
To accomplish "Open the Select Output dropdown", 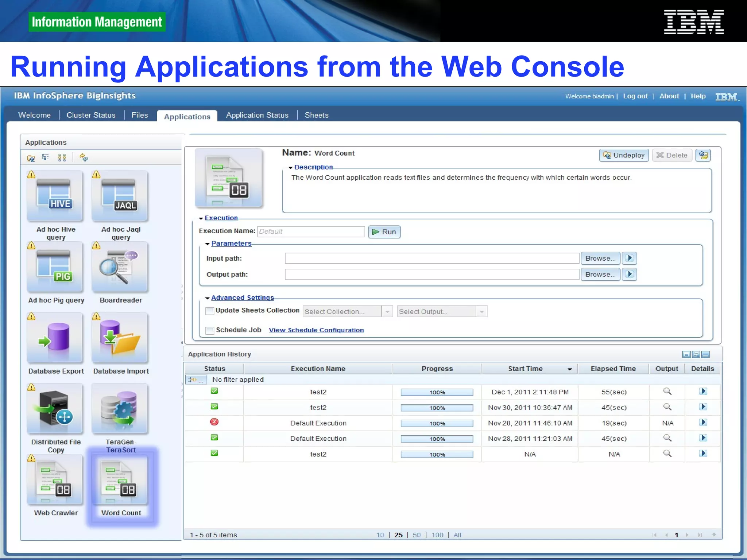I will tap(481, 312).
